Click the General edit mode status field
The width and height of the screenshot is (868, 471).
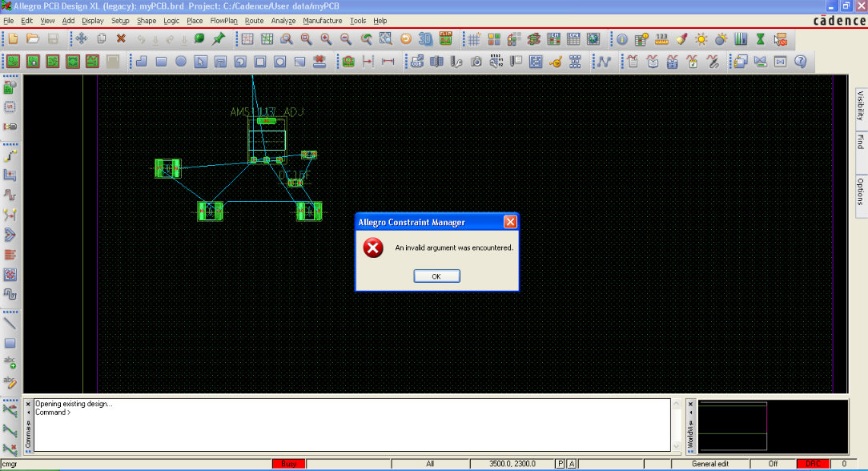(x=710, y=464)
